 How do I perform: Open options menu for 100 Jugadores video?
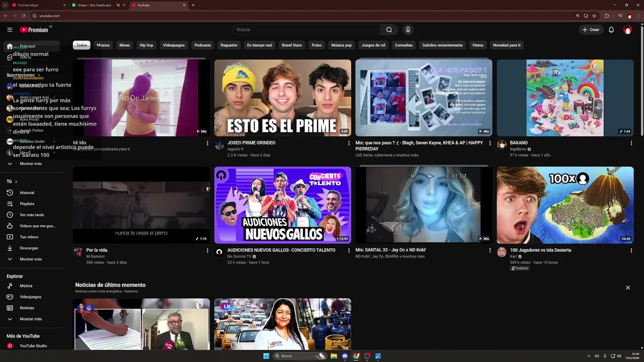point(631,250)
